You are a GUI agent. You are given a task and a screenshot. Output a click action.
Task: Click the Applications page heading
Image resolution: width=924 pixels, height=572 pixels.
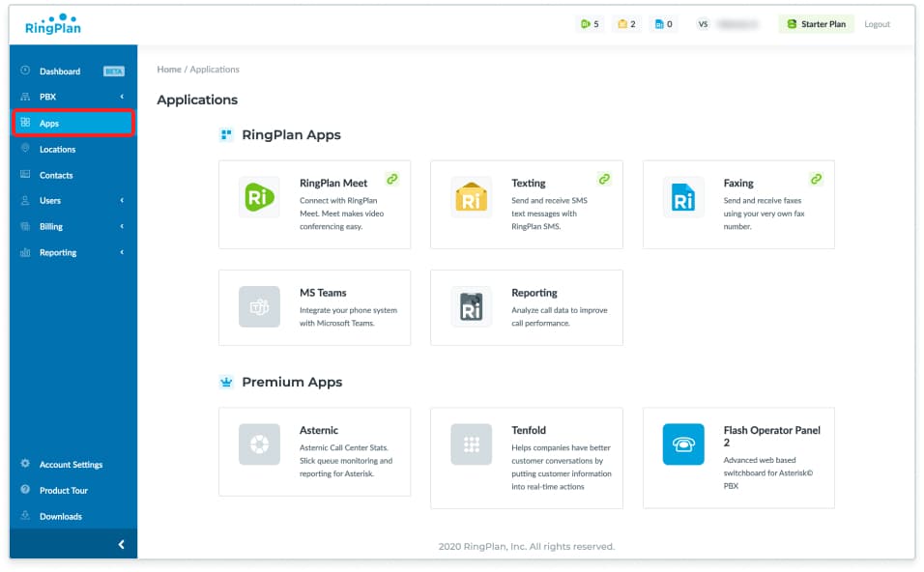click(x=197, y=100)
